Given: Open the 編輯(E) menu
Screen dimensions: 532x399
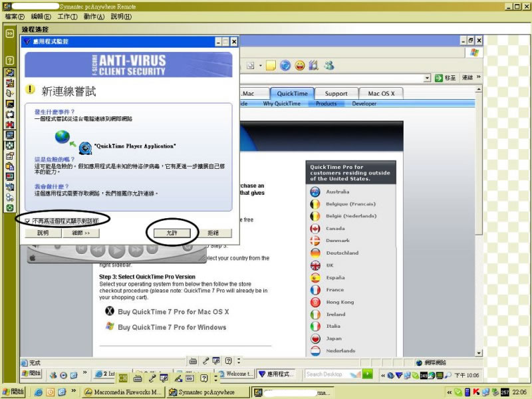Looking at the screenshot, I should coord(41,16).
